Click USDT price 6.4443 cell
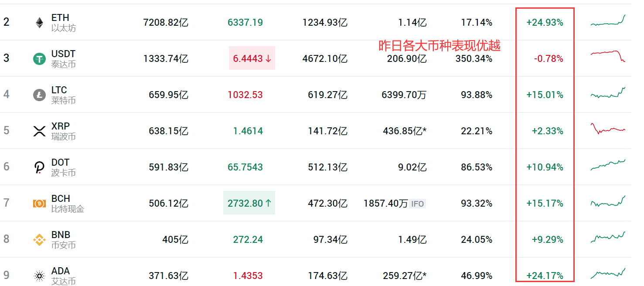 252,58
